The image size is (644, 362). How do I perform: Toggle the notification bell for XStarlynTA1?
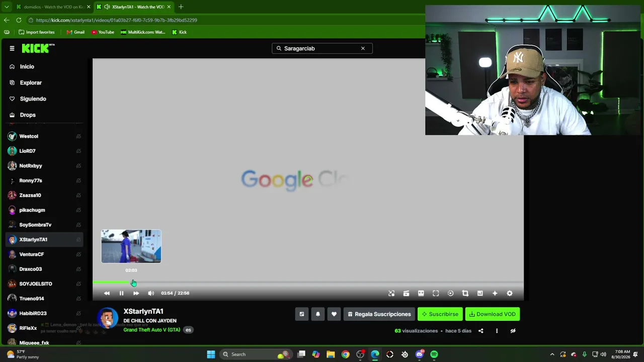coord(318,314)
